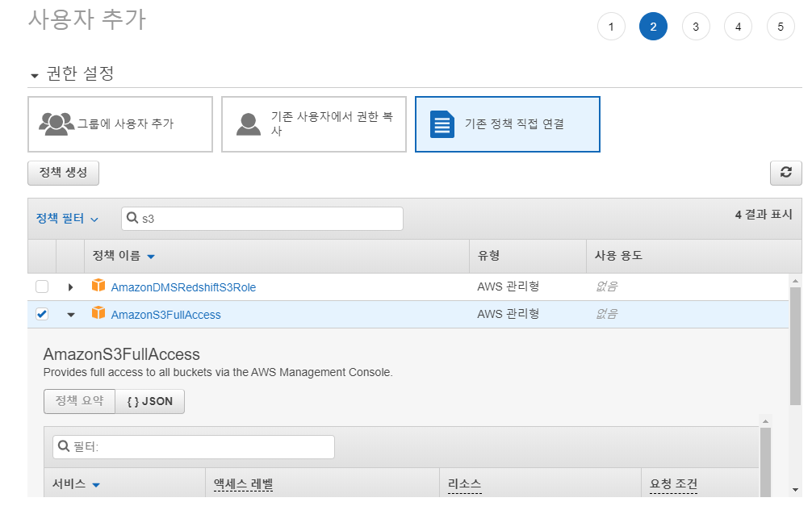
Task: Click 없음 in the AmazonS3FullAccess row
Action: [x=606, y=314]
